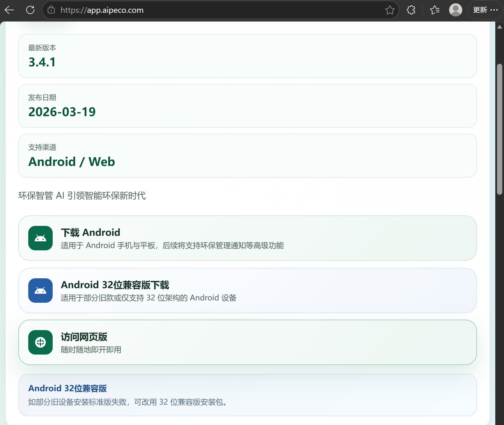Click the web version globe icon

(x=40, y=342)
